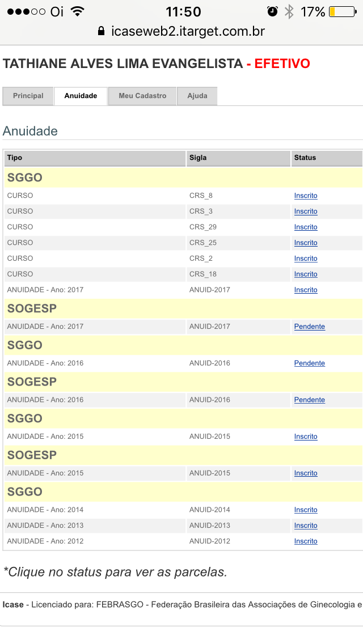363x644 pixels.
Task: Tap the alarm clock status icon
Action: click(x=273, y=11)
